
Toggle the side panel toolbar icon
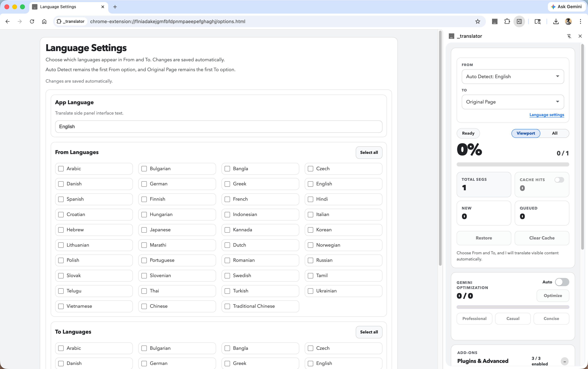519,21
